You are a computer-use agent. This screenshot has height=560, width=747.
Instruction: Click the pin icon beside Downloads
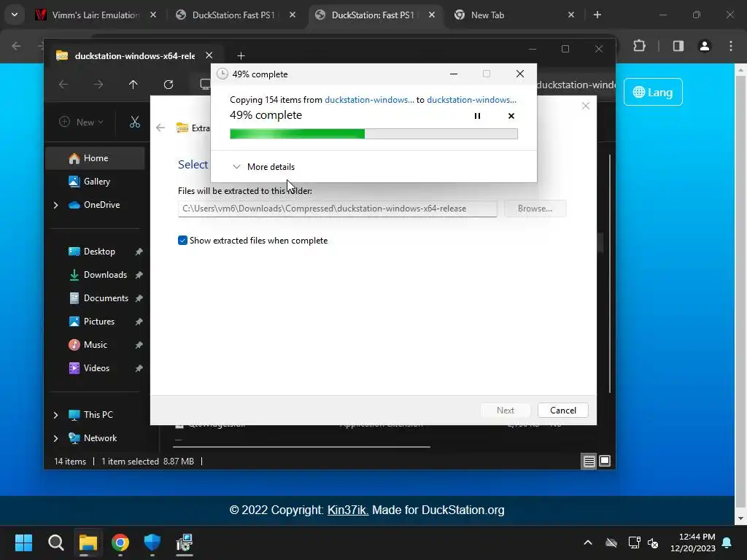[x=139, y=275]
